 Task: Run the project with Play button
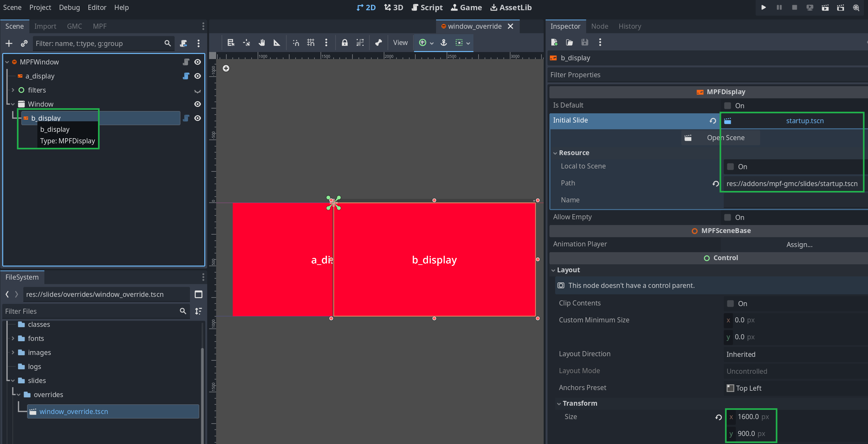764,7
